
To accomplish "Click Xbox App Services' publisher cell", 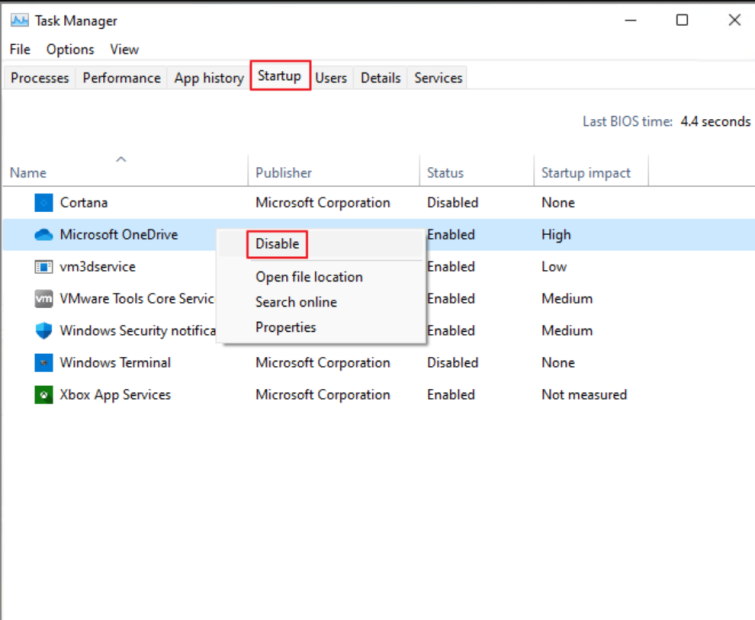I will 323,395.
